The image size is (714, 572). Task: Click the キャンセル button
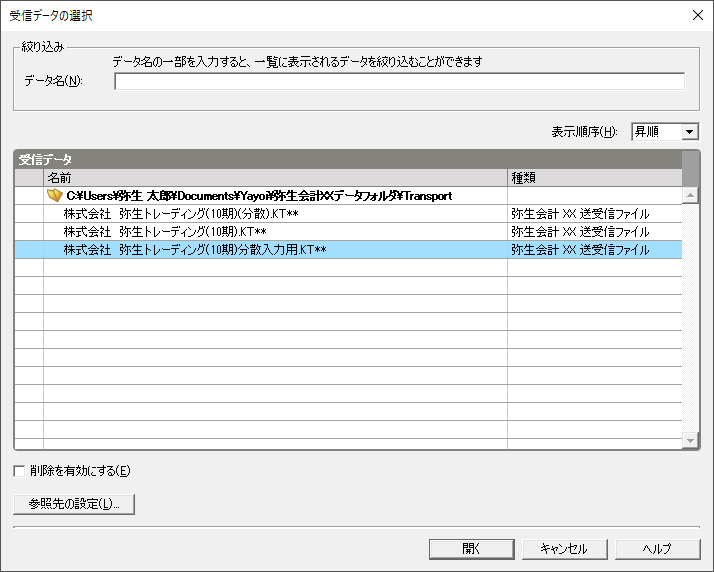point(564,549)
